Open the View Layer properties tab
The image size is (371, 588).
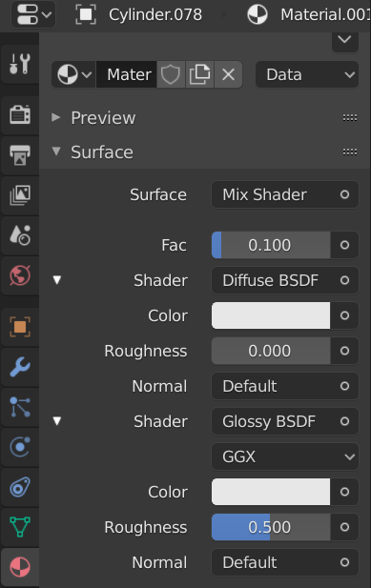(19, 195)
